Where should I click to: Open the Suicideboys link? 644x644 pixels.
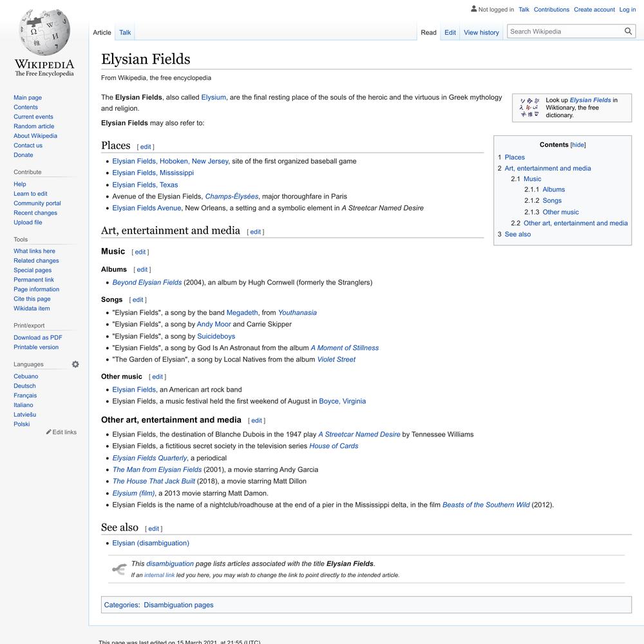[x=216, y=336]
